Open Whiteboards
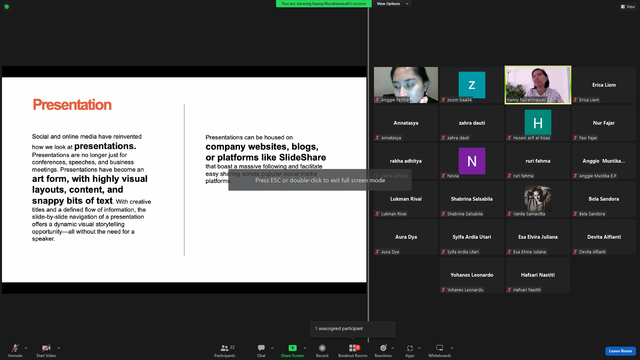Screen dimensions: 640x360 (x=440, y=350)
